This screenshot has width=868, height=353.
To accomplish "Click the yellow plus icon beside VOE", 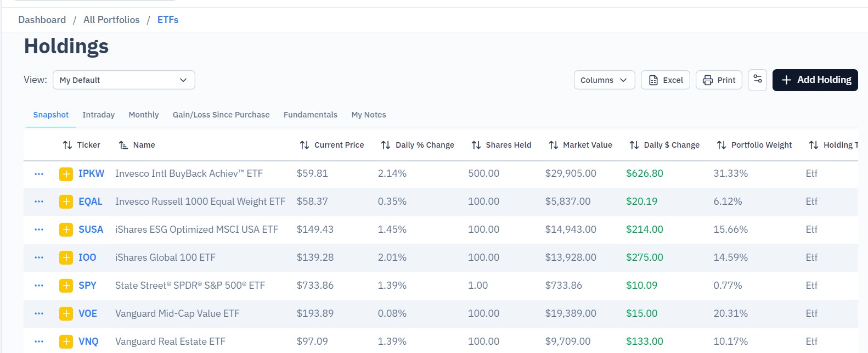I will click(66, 314).
